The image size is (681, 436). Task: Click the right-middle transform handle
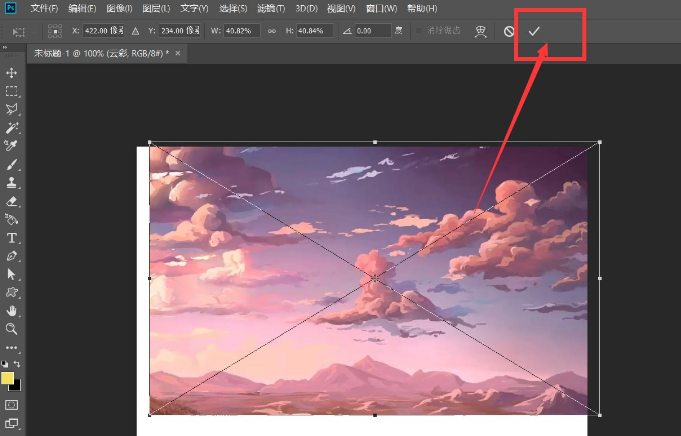click(x=600, y=278)
